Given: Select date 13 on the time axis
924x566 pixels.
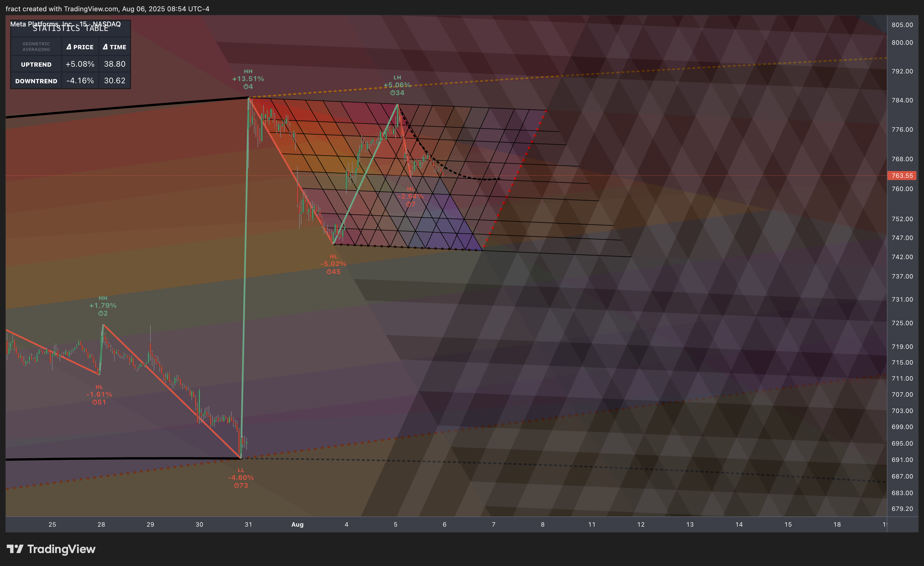Looking at the screenshot, I should [x=690, y=524].
